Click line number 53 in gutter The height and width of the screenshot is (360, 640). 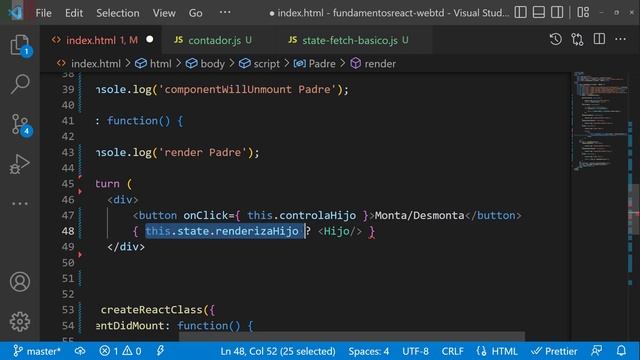[x=68, y=310]
